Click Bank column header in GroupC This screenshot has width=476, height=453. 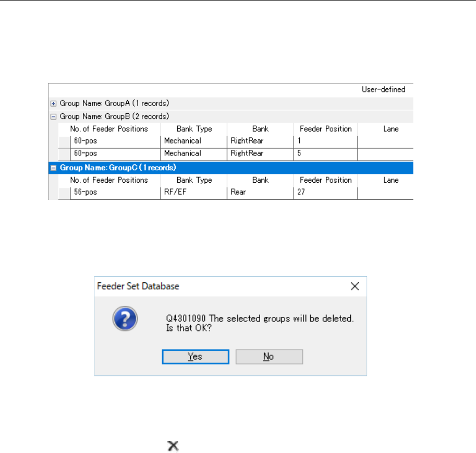(260, 181)
